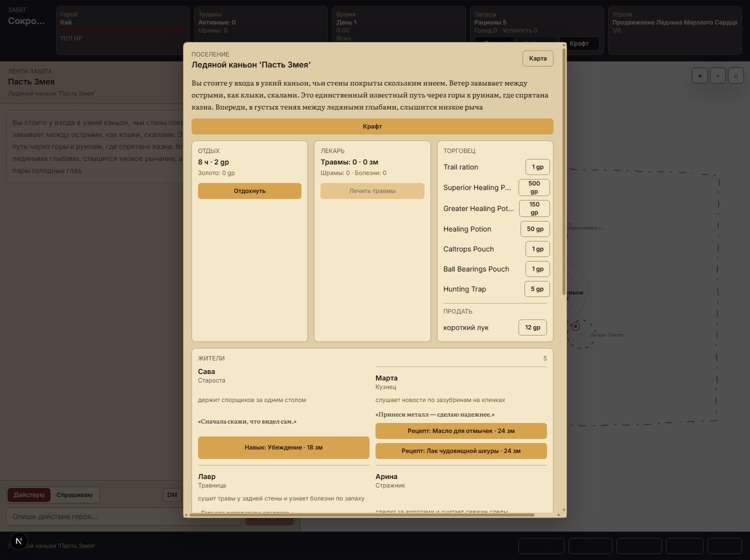Image resolution: width=750 pixels, height=560 pixels.
Task: Sell короткий лук for 12 gp
Action: (x=532, y=327)
